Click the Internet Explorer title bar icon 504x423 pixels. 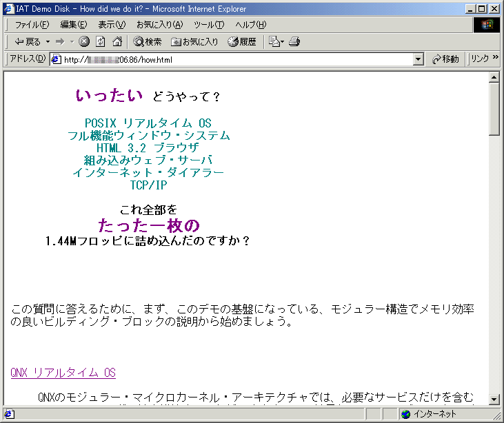9,9
